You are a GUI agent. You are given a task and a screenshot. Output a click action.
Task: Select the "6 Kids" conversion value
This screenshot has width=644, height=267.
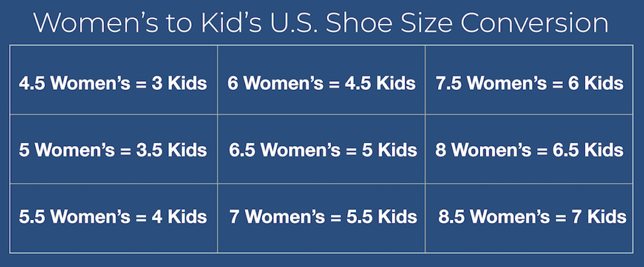click(597, 83)
